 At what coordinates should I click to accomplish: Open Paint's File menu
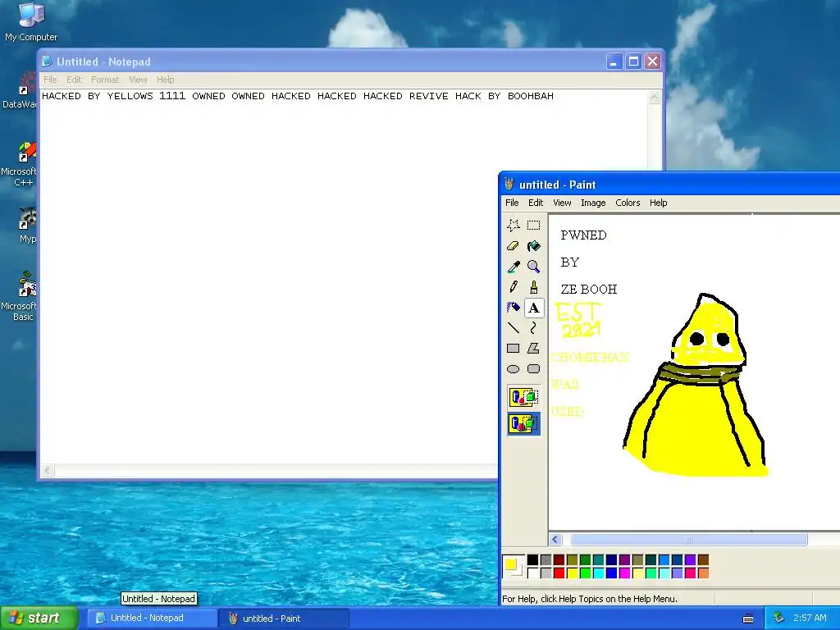pos(512,203)
